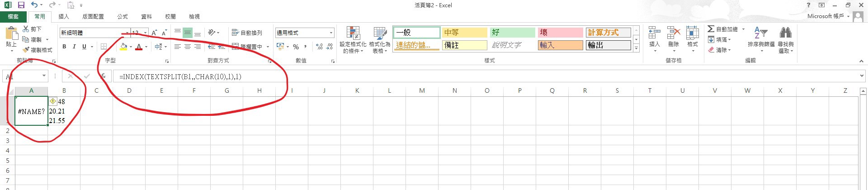This screenshot has width=868, height=190.
Task: Apply the red font color A
Action: coord(139,47)
